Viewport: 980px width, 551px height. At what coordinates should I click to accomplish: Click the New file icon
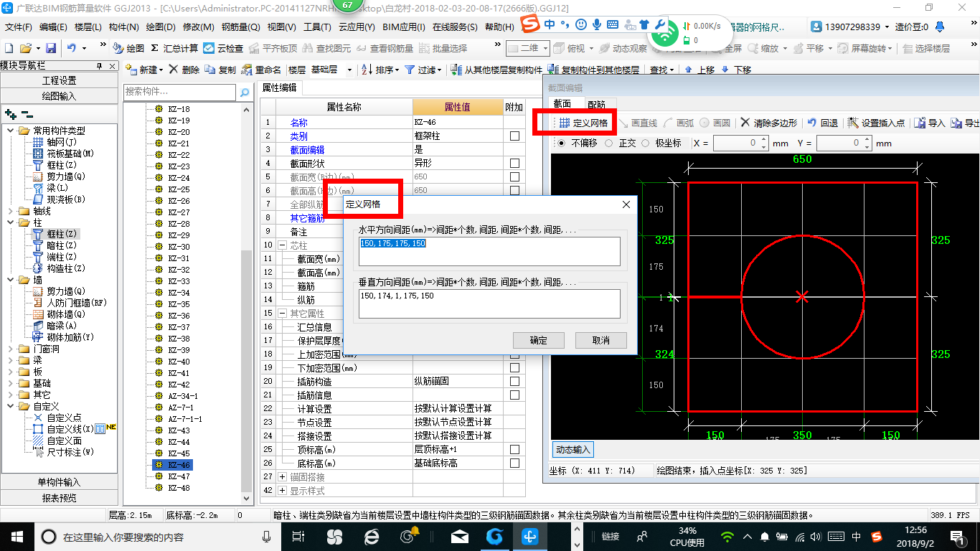9,48
